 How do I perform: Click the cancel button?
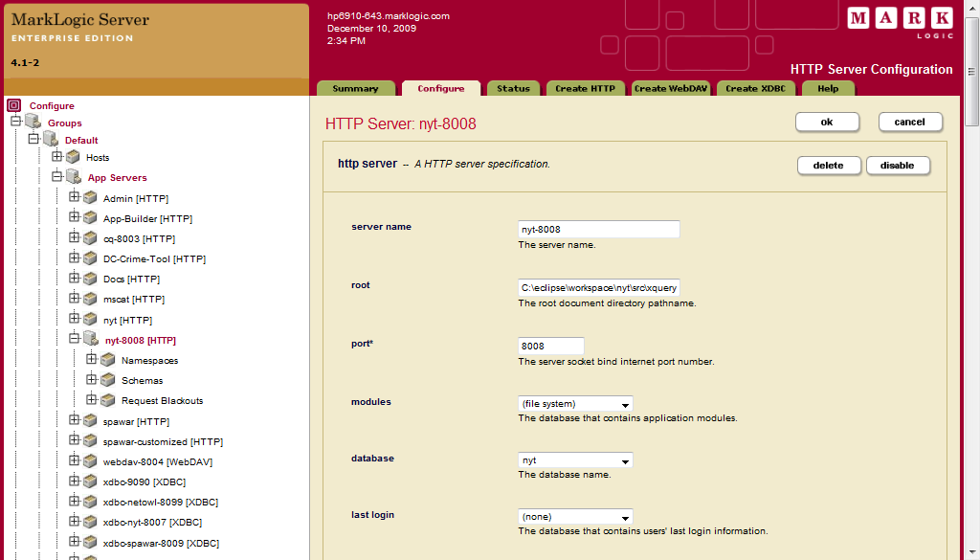coord(910,122)
